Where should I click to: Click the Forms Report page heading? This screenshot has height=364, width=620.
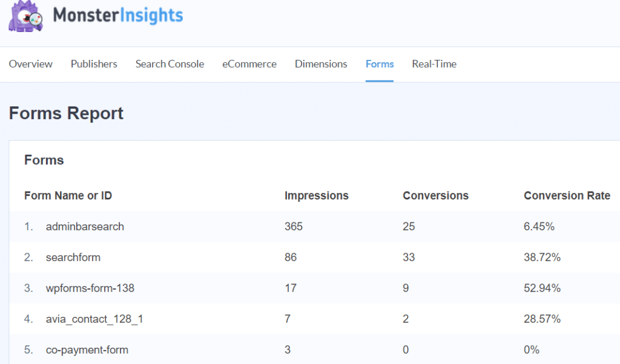[x=67, y=114]
